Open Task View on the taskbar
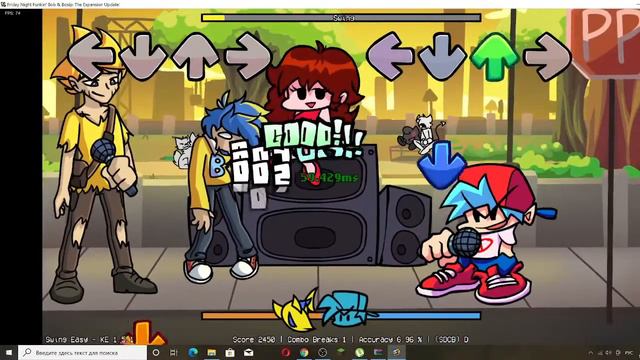This screenshot has width=640, height=360. click(x=173, y=352)
